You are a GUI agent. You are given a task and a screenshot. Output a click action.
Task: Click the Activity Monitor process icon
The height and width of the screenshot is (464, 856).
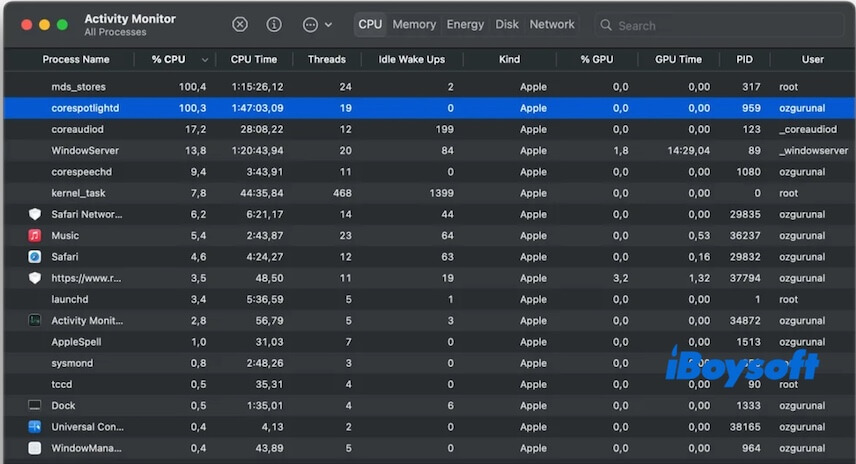click(35, 321)
